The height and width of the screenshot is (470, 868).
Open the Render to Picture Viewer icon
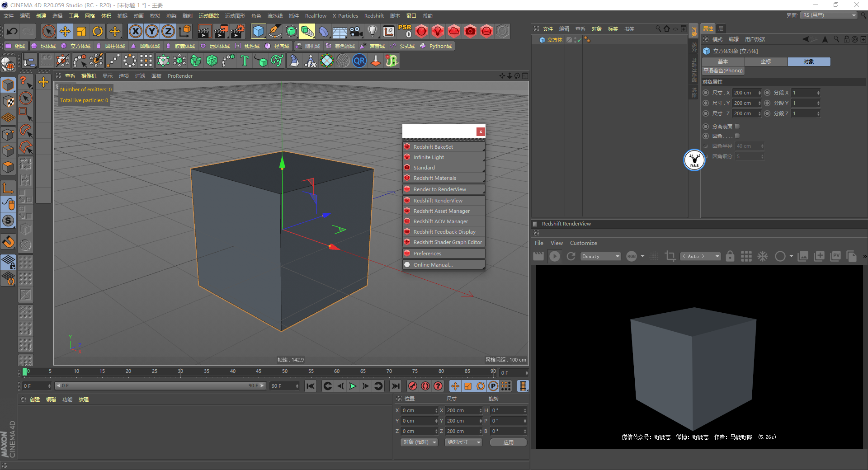(221, 31)
